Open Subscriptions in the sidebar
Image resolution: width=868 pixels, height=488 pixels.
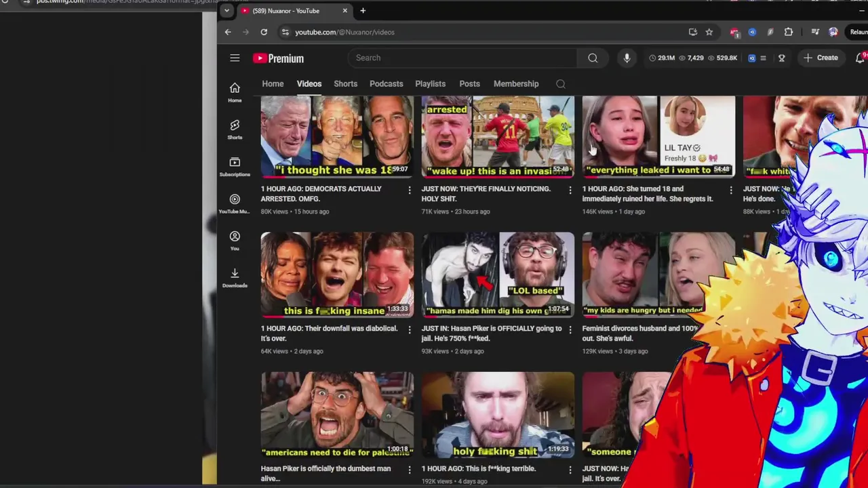[x=235, y=166]
